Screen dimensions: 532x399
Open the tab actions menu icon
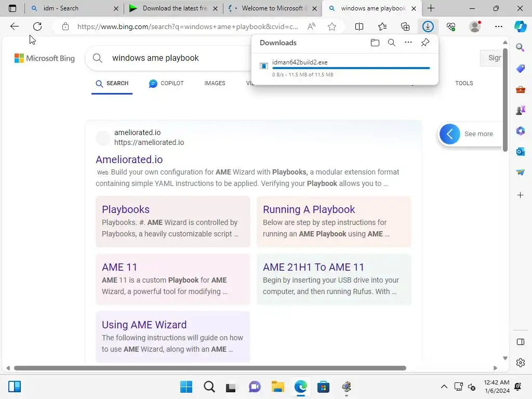click(12, 8)
